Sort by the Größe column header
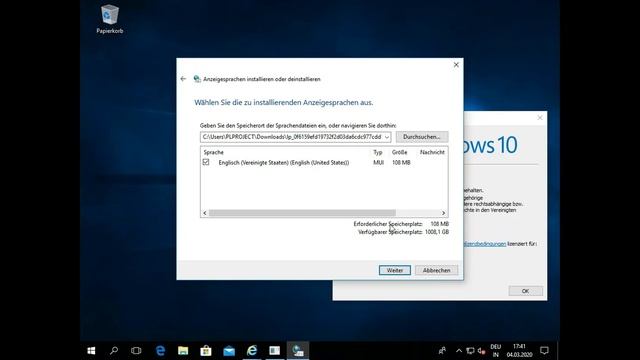Screen dimensions: 640x360 400,152
